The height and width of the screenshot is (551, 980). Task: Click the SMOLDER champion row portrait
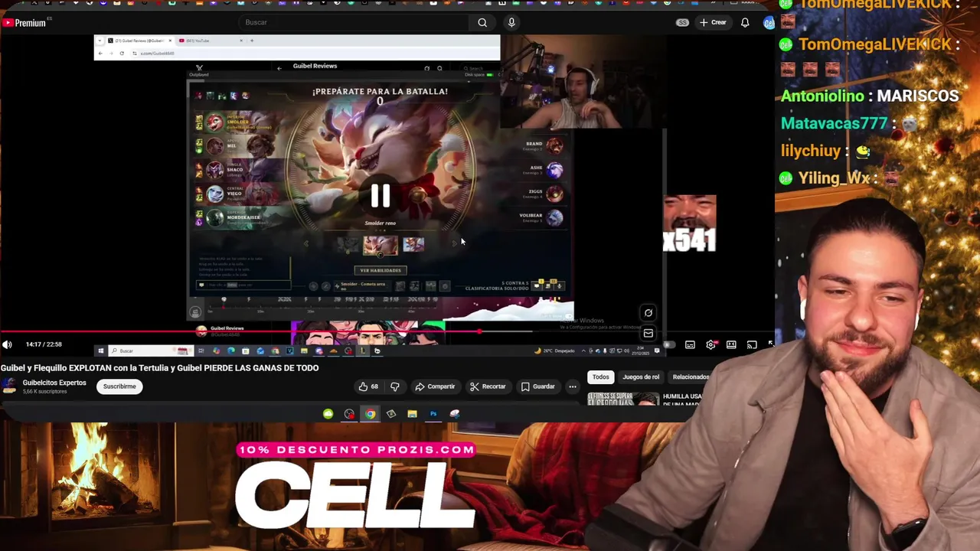214,122
